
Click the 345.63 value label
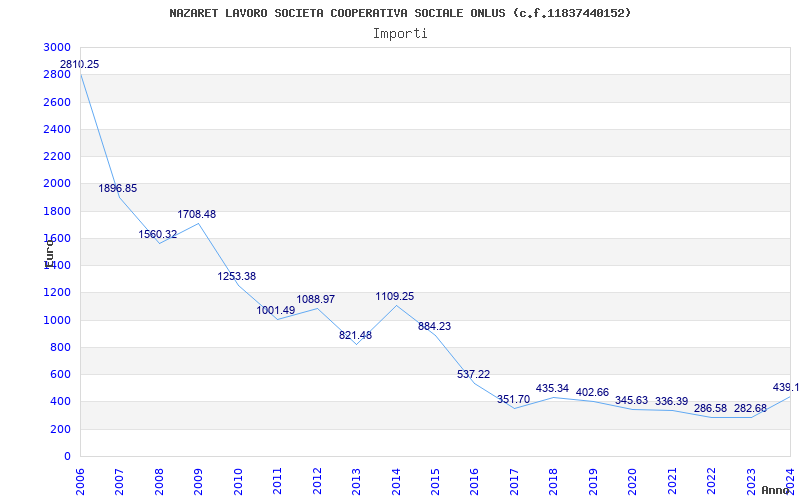(x=632, y=400)
